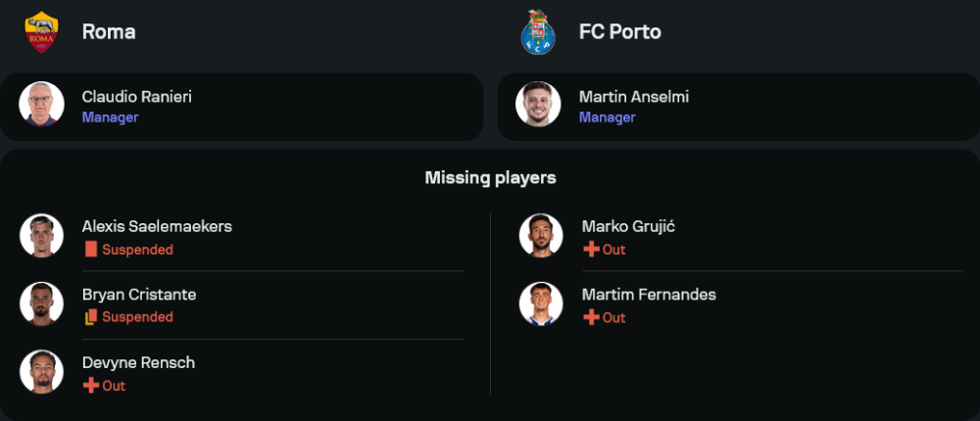Click the red card icon beside Saelemaekers

point(91,250)
